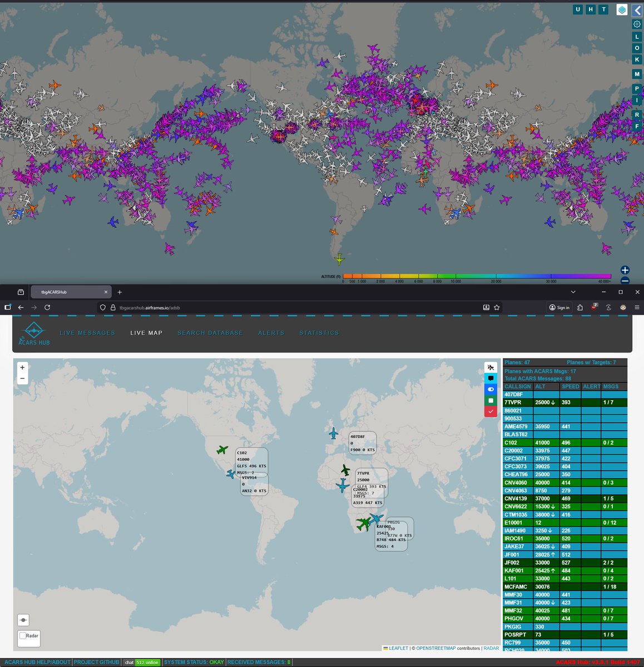Viewport: 644px width, 667px height.
Task: Click the altitude color legend bar
Action: (x=477, y=276)
